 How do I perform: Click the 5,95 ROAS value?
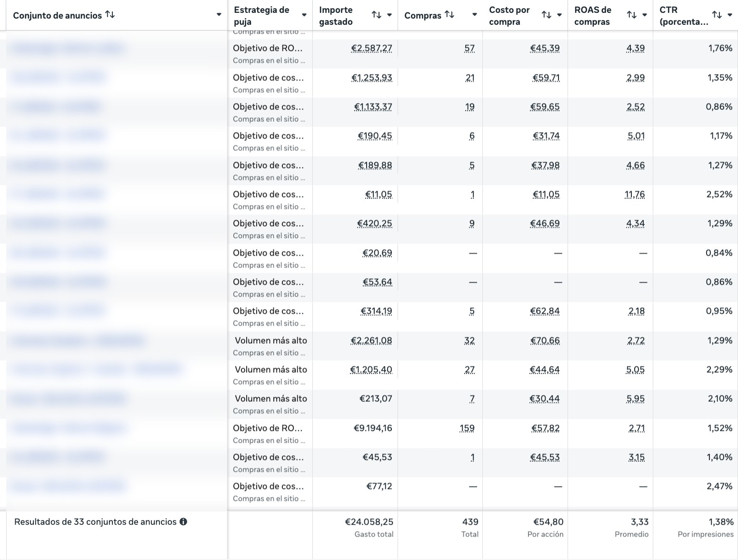tap(636, 399)
